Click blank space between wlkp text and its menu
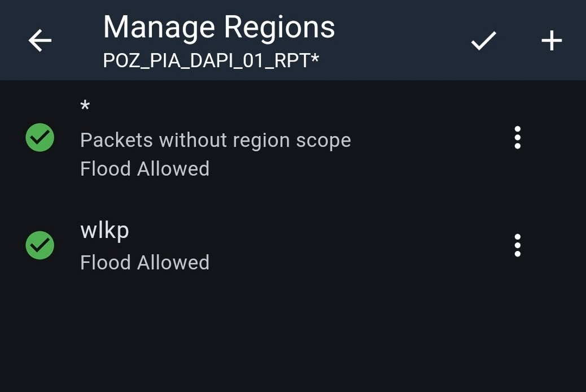 (361, 245)
